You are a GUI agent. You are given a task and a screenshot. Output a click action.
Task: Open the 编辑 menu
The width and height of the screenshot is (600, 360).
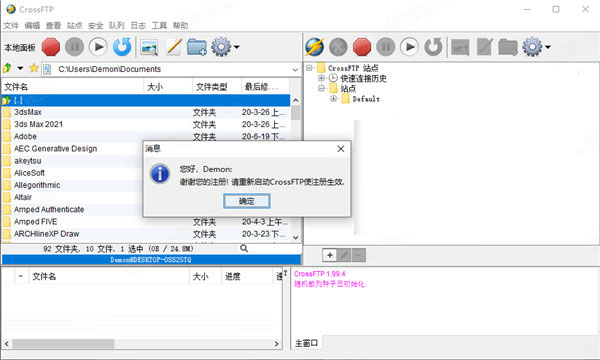pyautogui.click(x=32, y=26)
